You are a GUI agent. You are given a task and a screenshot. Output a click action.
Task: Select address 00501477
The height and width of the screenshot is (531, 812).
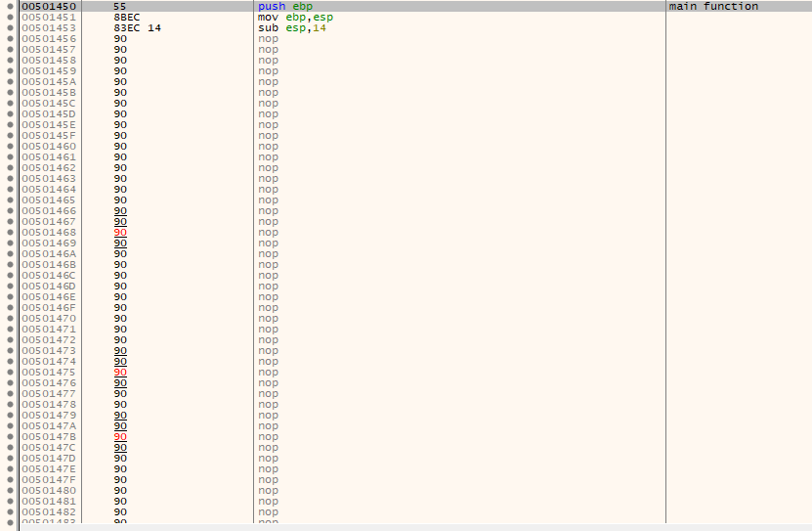[x=49, y=394]
